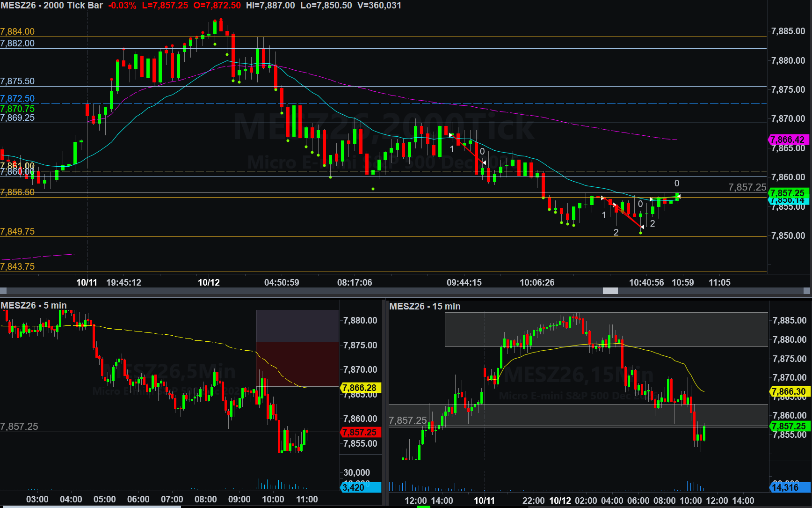This screenshot has height=508, width=812.
Task: Click the 7,870.75 green level label
Action: coord(17,109)
